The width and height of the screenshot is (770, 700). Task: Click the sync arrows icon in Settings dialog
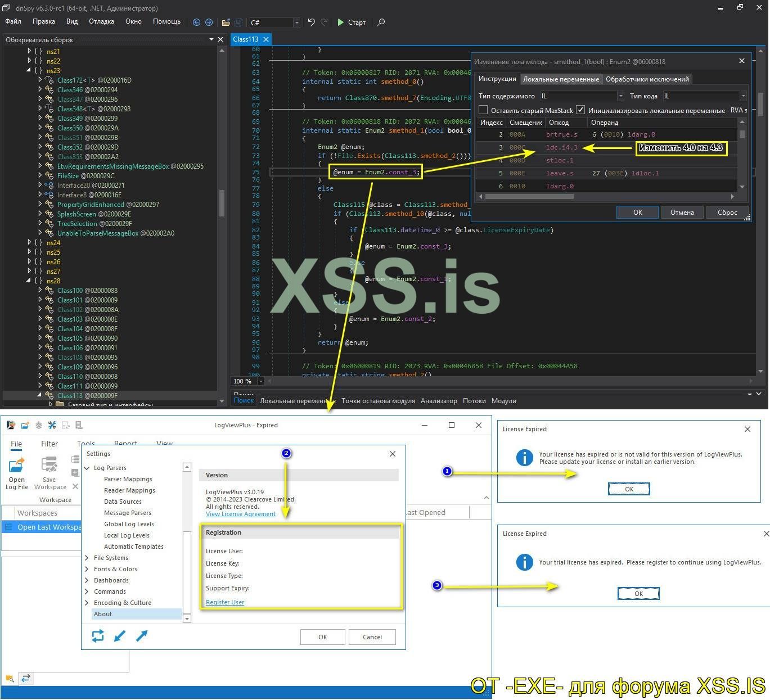tap(98, 636)
